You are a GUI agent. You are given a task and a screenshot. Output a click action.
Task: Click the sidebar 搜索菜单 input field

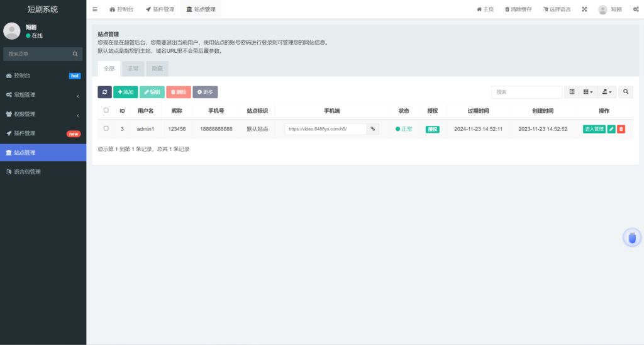(x=43, y=54)
